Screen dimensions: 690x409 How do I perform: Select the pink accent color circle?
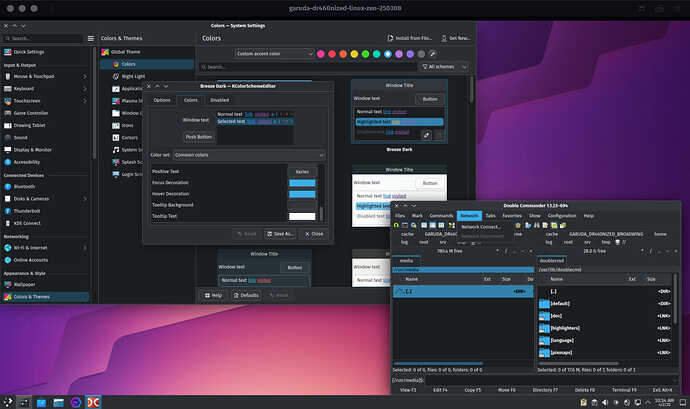point(321,54)
